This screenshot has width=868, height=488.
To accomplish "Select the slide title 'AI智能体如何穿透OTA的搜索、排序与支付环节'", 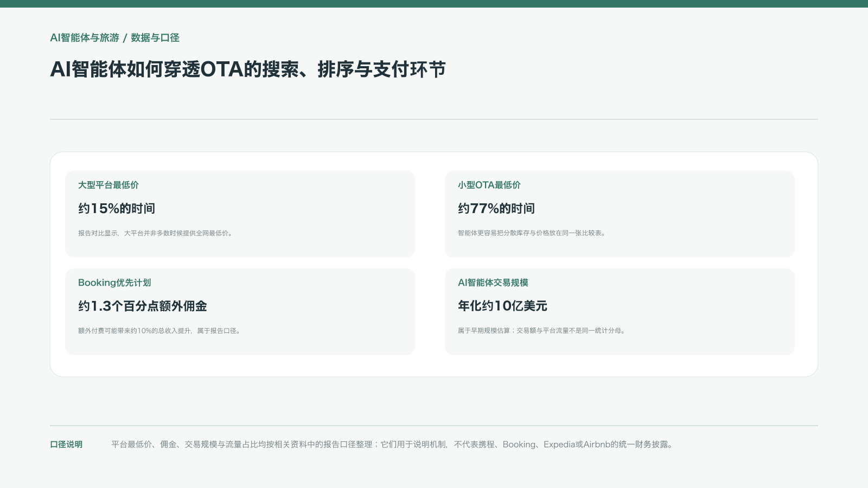I will tap(248, 69).
